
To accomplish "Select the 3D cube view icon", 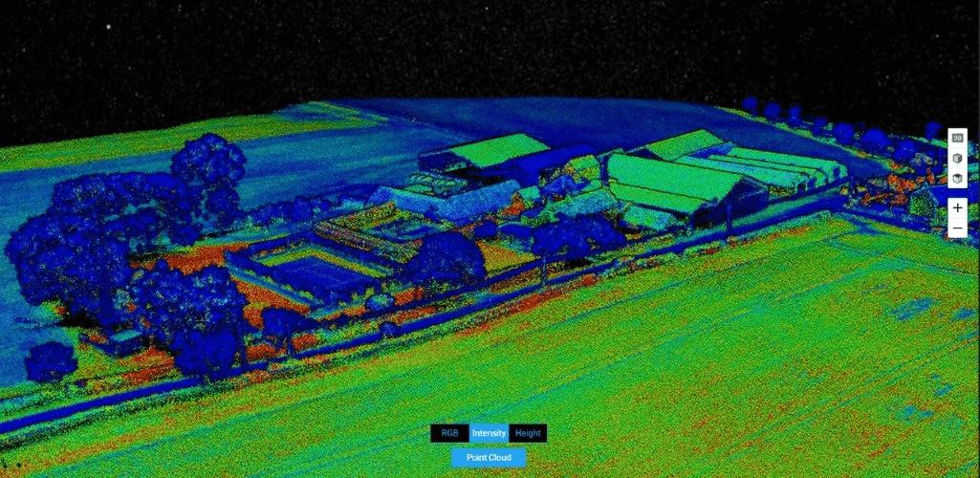I will 957,159.
